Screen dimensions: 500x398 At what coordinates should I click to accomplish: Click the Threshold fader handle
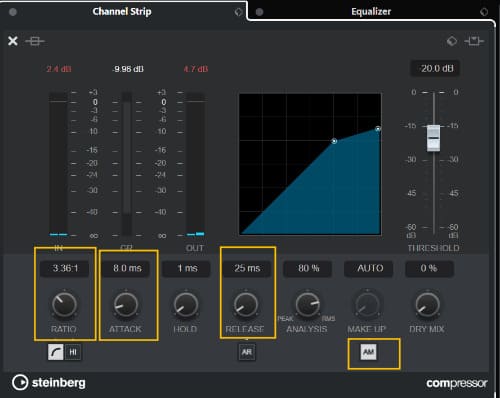pyautogui.click(x=433, y=138)
